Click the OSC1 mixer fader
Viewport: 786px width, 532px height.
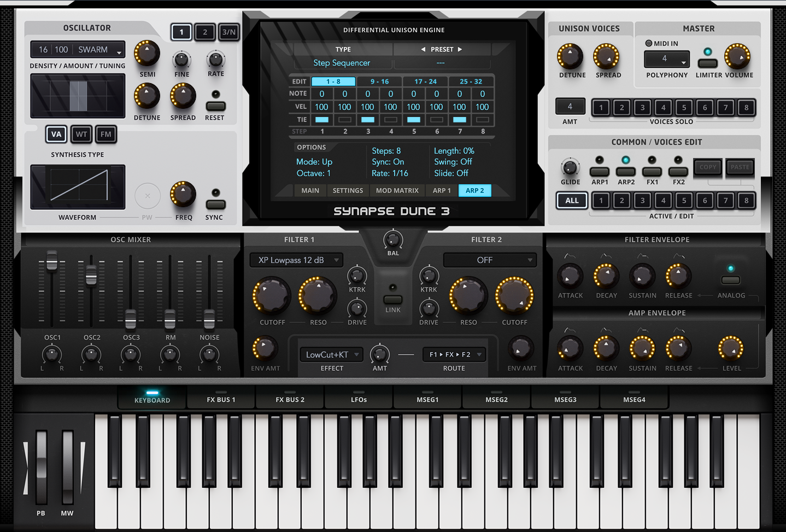pyautogui.click(x=52, y=261)
